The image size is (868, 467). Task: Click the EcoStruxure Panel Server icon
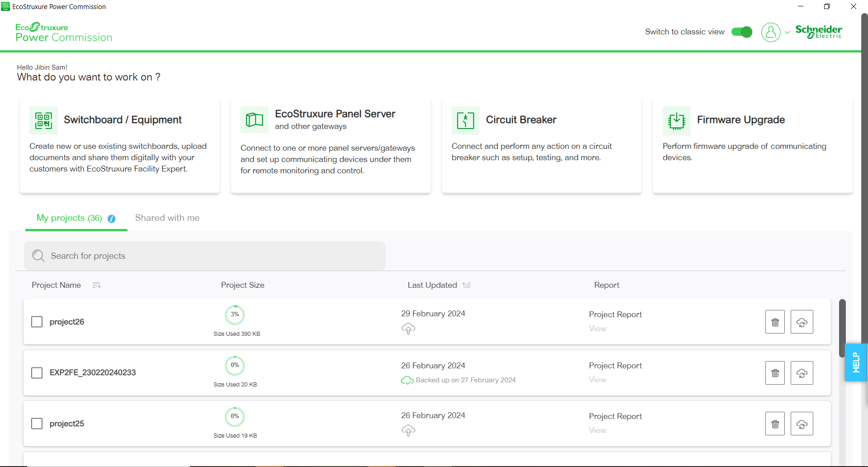click(x=255, y=120)
